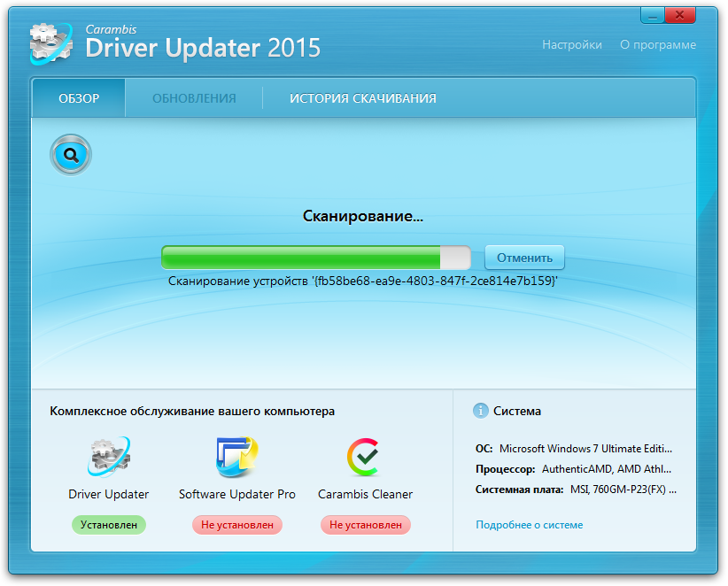Open Настройки from the top bar
Viewport: 728px width, 586px height.
point(571,44)
